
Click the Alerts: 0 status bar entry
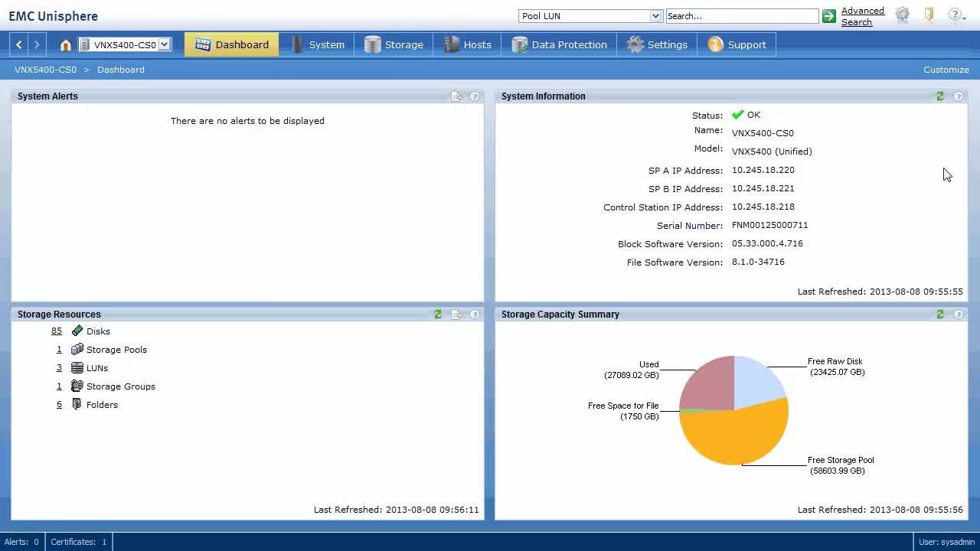[x=21, y=542]
